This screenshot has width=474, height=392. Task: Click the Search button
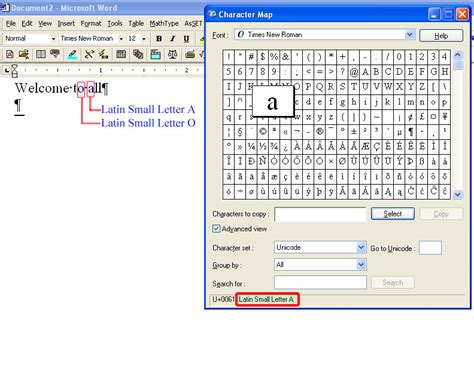393,283
